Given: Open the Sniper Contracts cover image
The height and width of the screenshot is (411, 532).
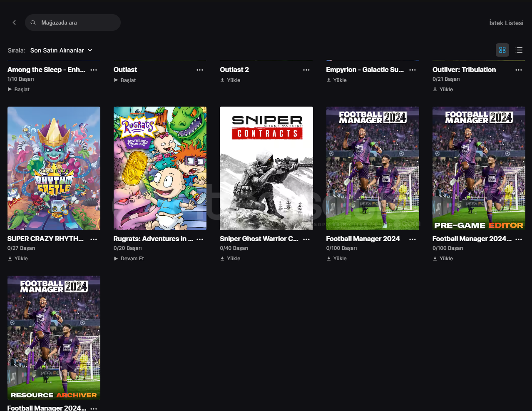Looking at the screenshot, I should 266,168.
